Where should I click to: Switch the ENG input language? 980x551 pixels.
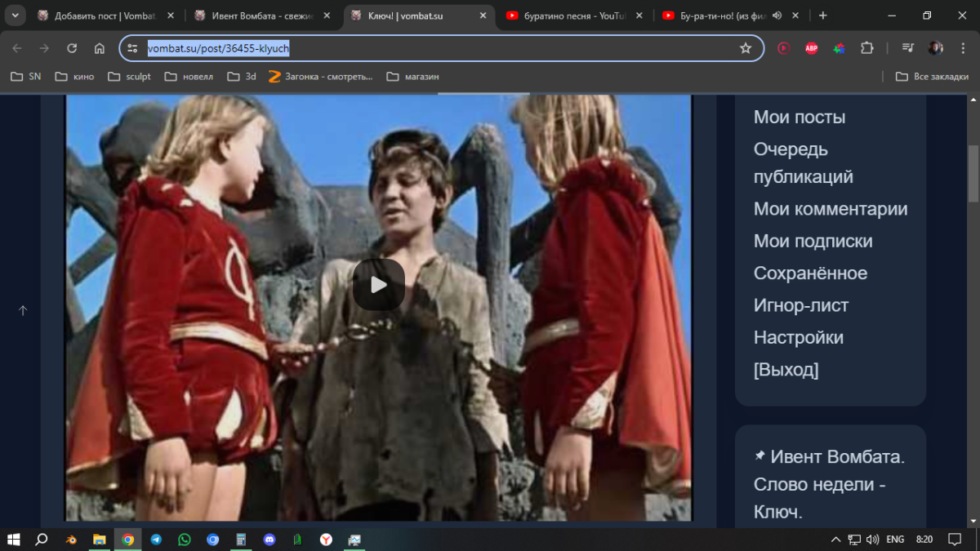[895, 540]
